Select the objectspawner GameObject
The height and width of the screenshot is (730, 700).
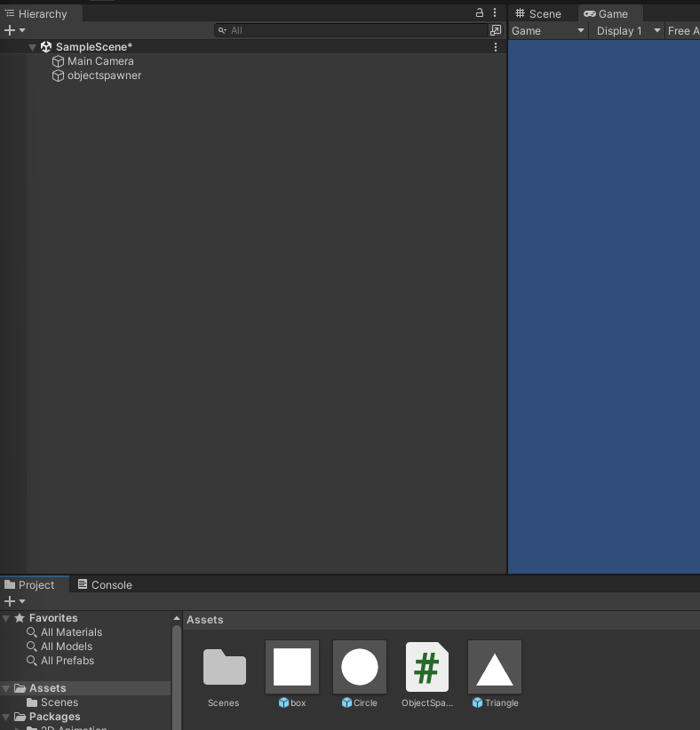coord(104,75)
